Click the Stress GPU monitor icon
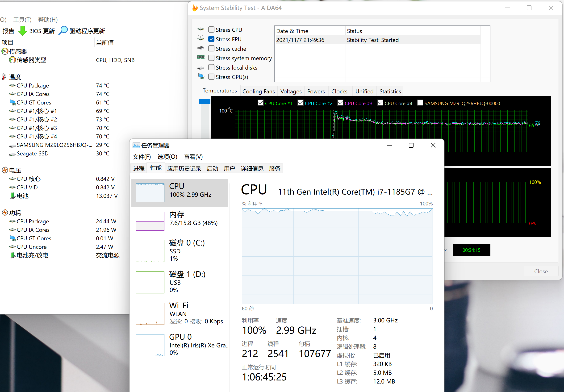The height and width of the screenshot is (392, 564). pyautogui.click(x=201, y=76)
